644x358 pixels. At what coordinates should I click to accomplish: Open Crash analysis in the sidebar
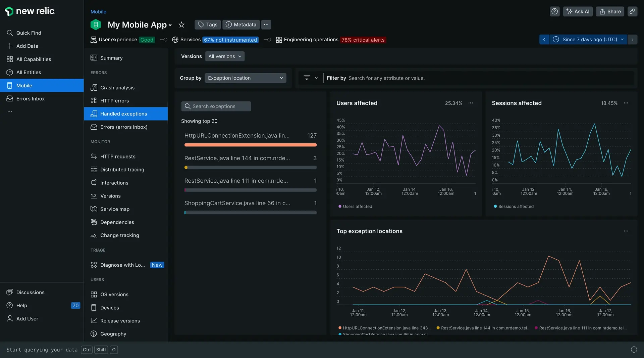[x=117, y=88]
